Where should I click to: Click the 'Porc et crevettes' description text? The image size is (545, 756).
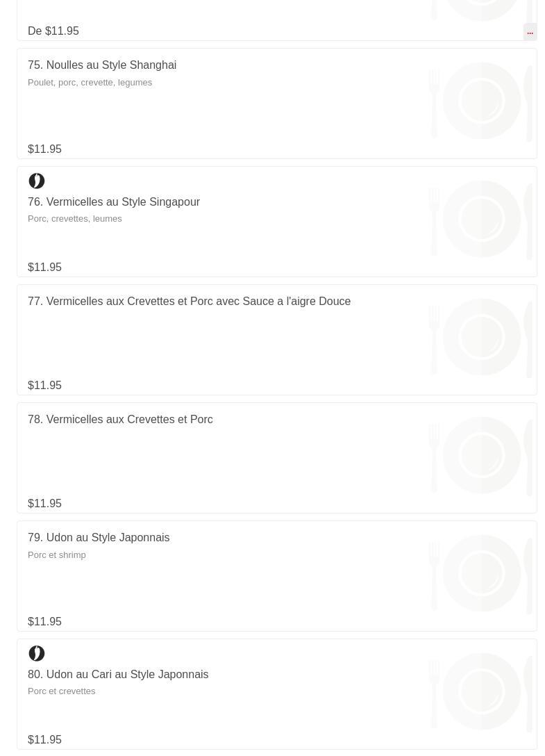point(62,691)
